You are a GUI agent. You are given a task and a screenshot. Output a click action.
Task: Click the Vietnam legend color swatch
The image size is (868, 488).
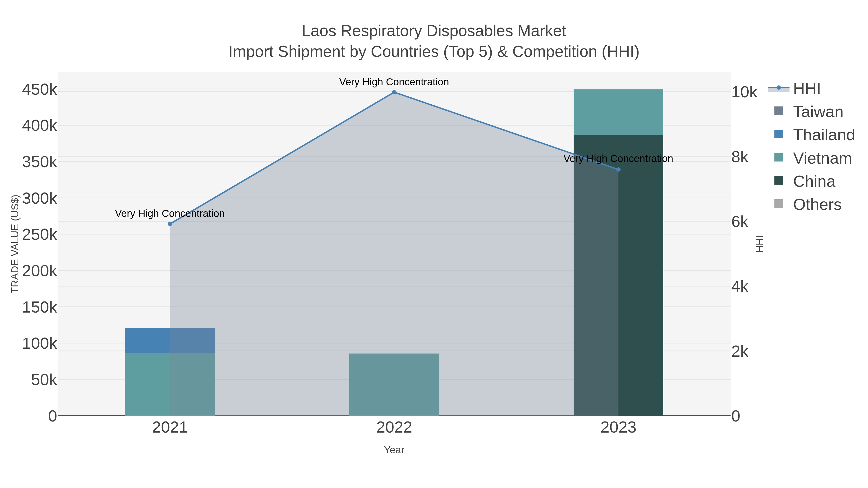tap(779, 157)
